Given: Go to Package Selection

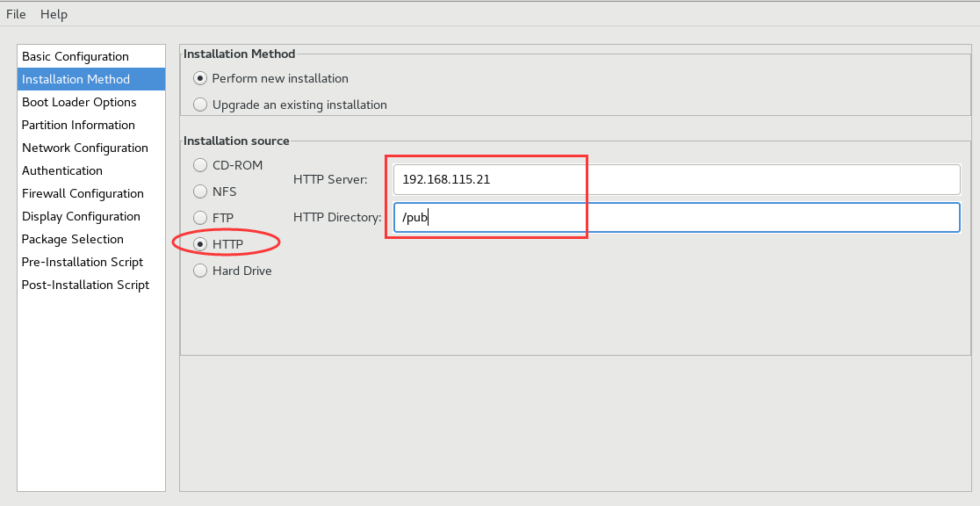Looking at the screenshot, I should [91, 239].
